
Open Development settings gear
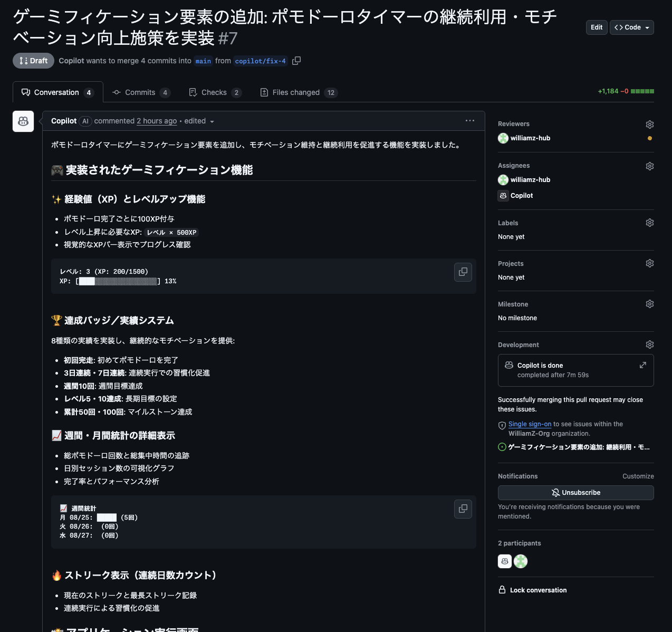650,344
